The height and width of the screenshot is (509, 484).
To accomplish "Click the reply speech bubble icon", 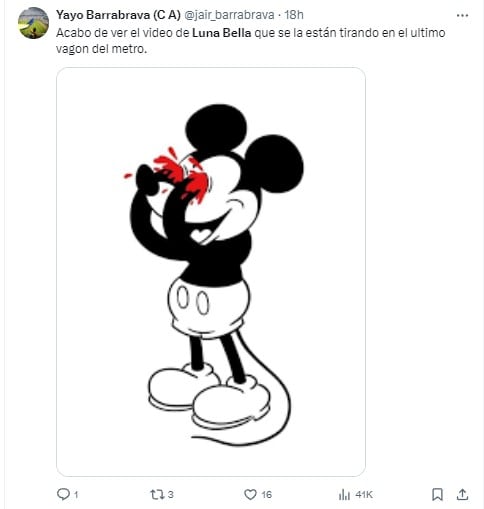I will tap(63, 494).
